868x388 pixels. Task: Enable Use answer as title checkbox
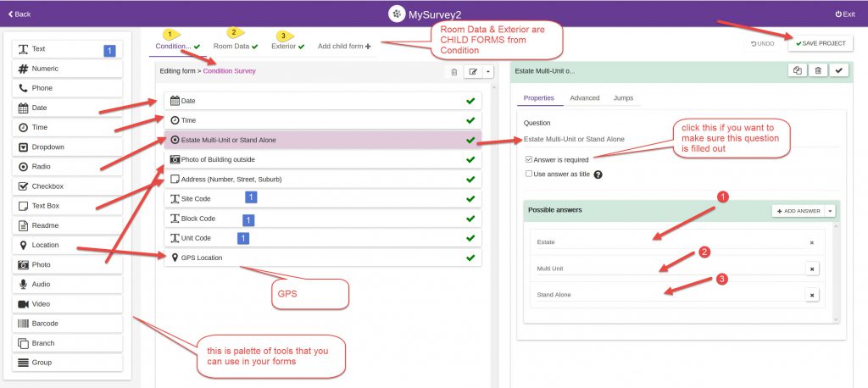(x=530, y=174)
